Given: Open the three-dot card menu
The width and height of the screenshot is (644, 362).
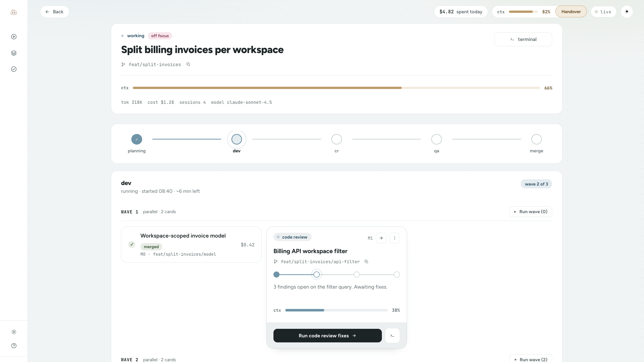Looking at the screenshot, I should [x=395, y=238].
